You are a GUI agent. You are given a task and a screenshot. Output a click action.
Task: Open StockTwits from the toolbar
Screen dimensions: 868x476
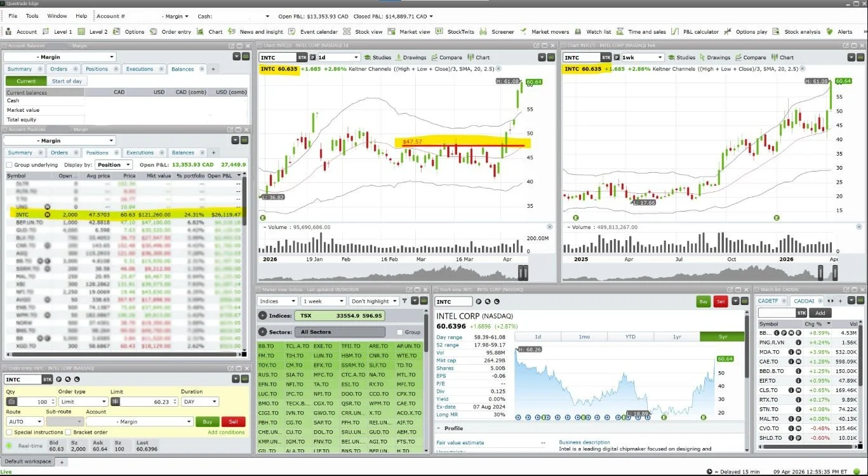[455, 32]
